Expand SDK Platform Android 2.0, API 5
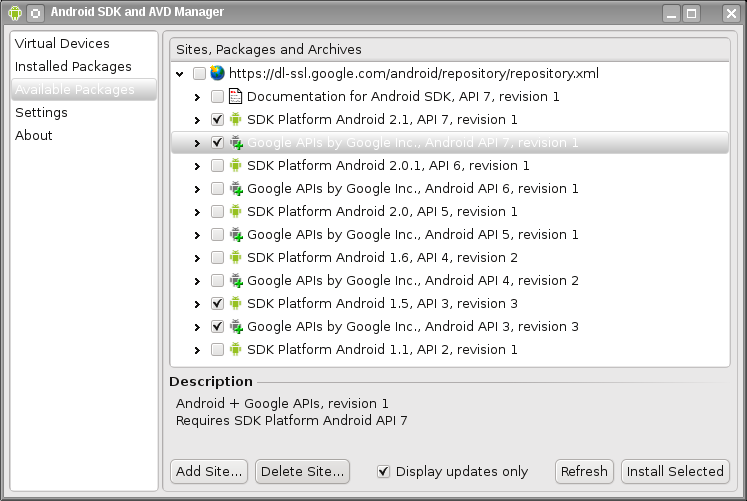The image size is (747, 501). [197, 212]
